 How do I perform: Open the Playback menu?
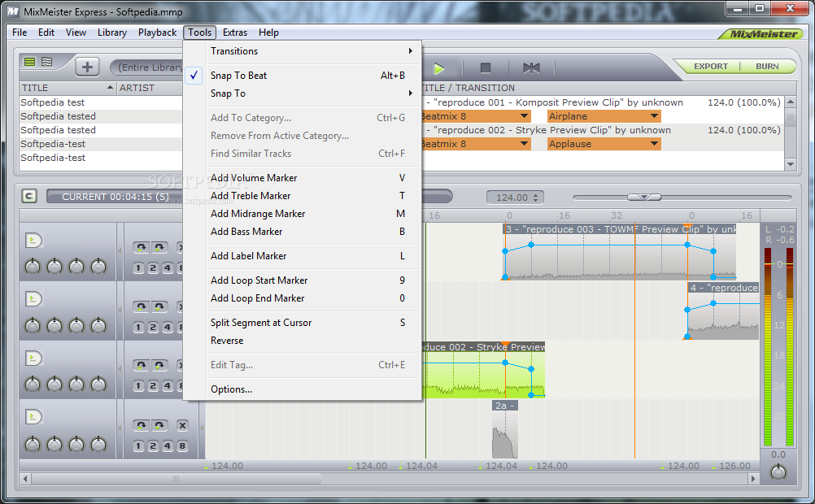tap(158, 33)
